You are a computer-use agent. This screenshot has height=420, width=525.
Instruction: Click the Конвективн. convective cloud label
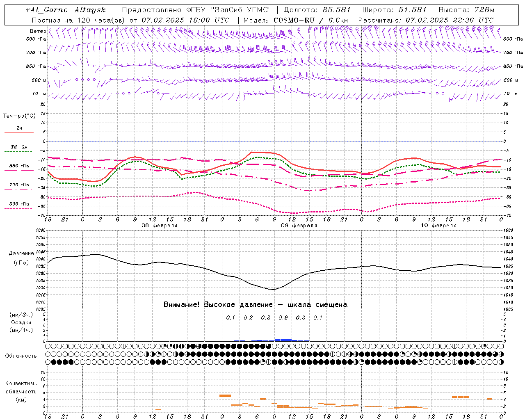point(21,383)
